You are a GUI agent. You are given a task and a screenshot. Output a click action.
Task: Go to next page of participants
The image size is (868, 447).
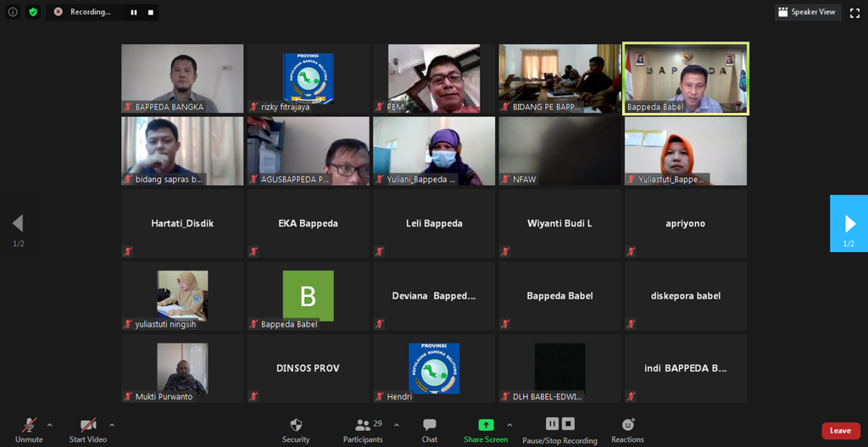849,224
